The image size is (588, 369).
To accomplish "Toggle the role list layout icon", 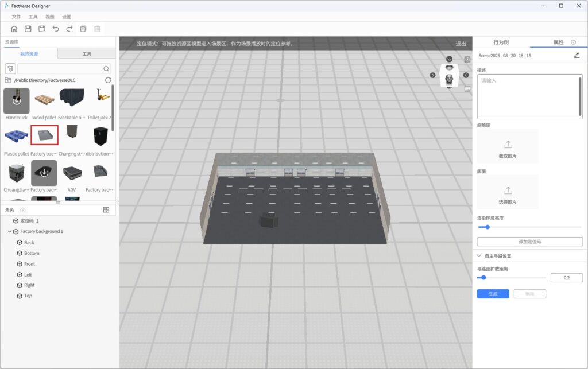I will point(106,210).
